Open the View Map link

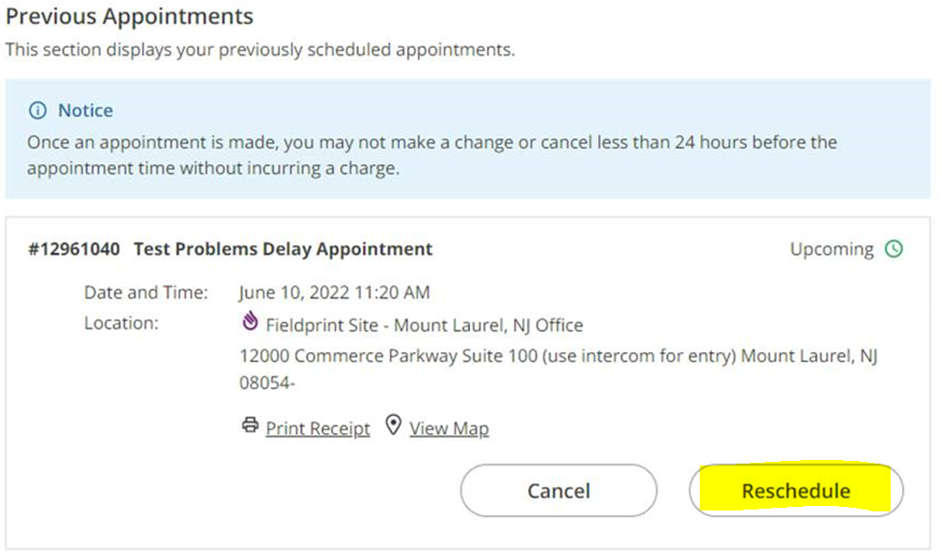point(448,429)
